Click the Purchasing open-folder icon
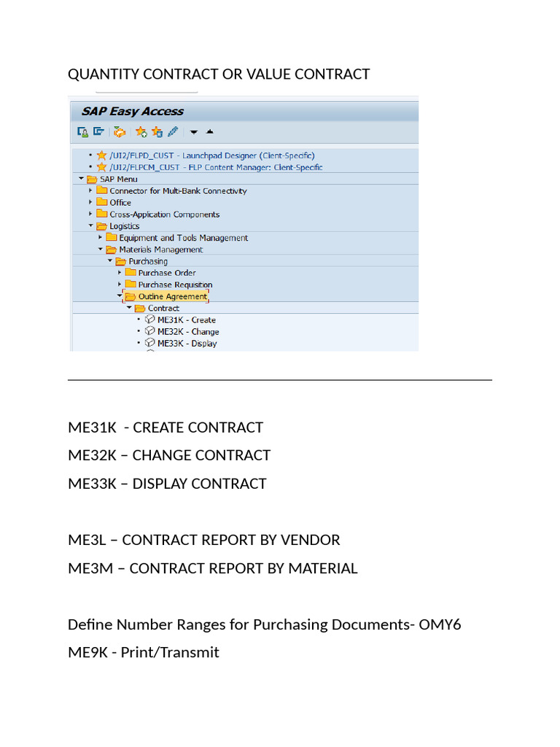 121,261
